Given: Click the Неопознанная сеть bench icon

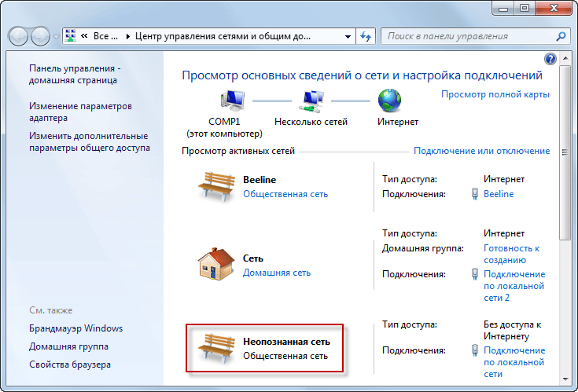Looking at the screenshot, I should (216, 348).
